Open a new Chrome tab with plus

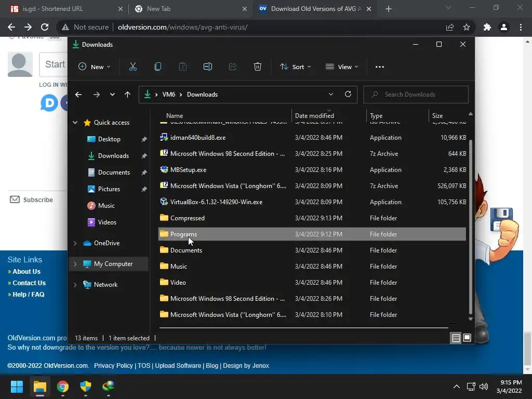click(389, 9)
